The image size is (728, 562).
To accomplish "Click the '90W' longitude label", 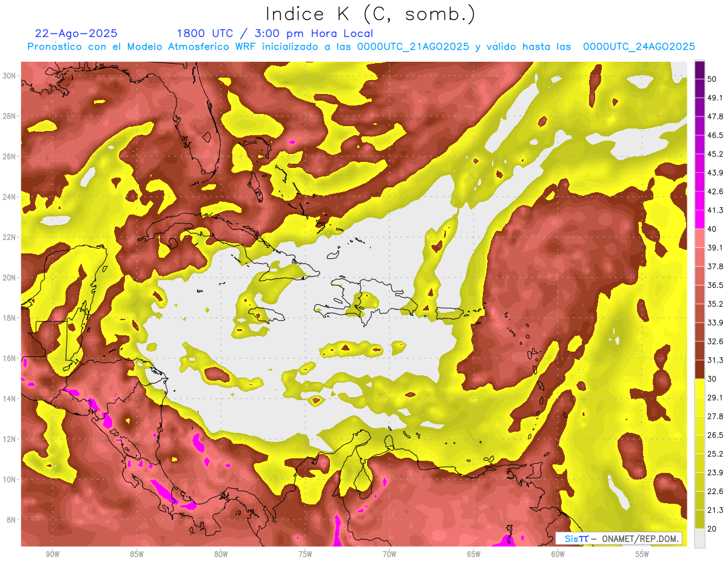I will (53, 554).
